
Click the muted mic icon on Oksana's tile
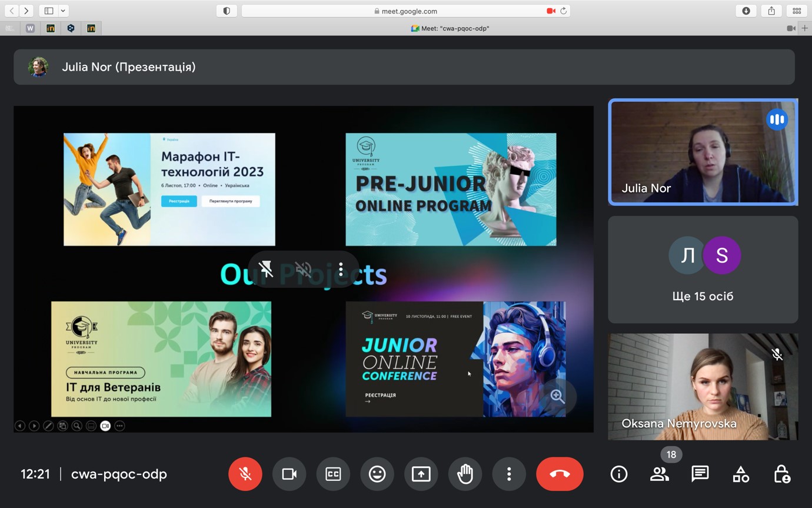coord(777,354)
